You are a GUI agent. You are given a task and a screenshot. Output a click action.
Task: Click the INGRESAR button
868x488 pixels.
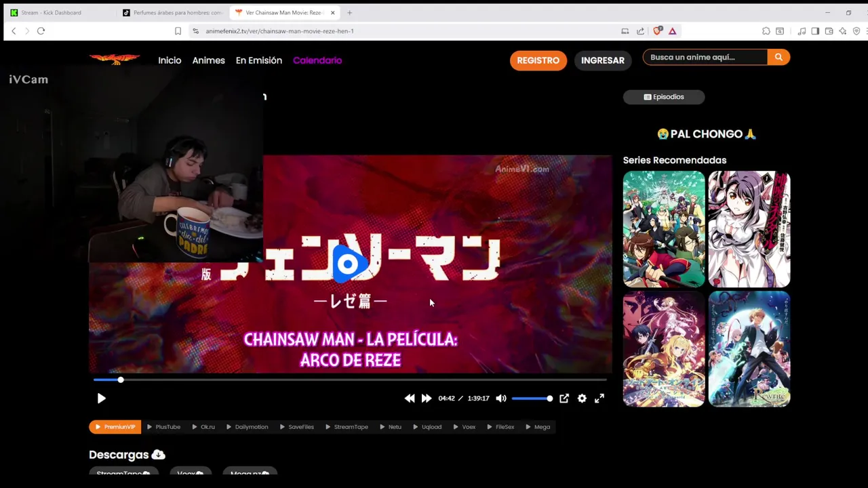click(x=603, y=60)
